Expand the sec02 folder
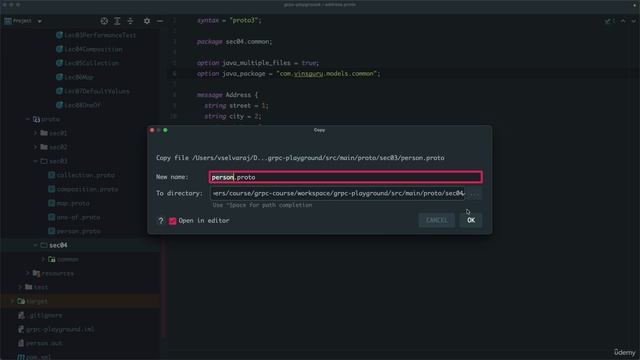 click(35, 147)
